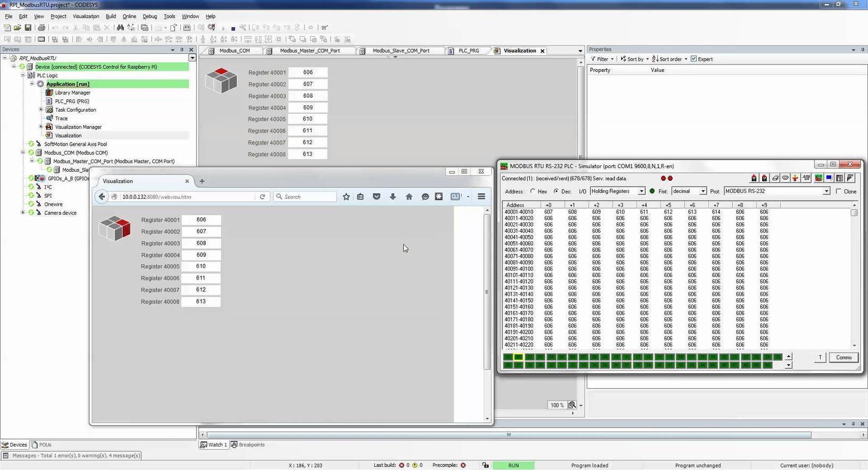Click the eraser icon in Modbus simulator toolbar
868x470 pixels.
(775, 178)
